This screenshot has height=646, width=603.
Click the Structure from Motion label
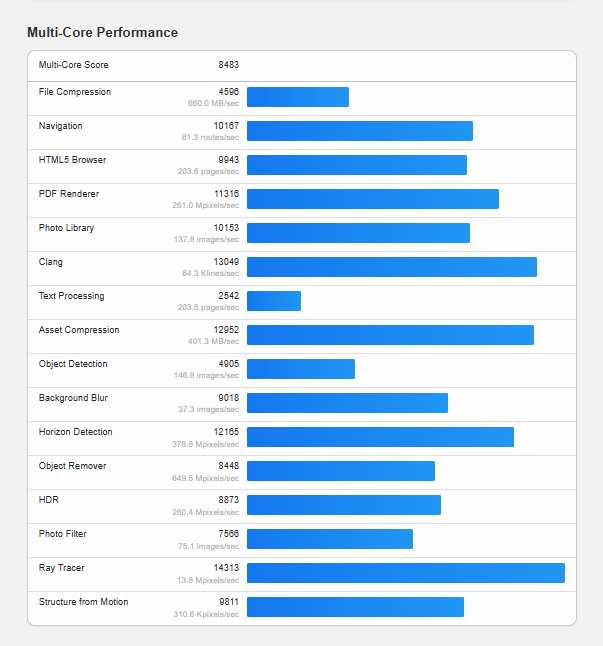click(83, 602)
